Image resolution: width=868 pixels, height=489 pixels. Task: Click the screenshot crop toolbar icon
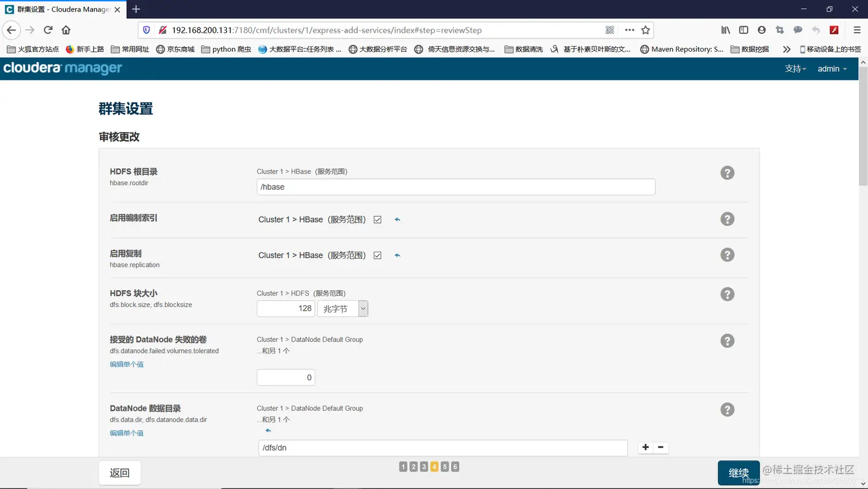[x=780, y=30]
